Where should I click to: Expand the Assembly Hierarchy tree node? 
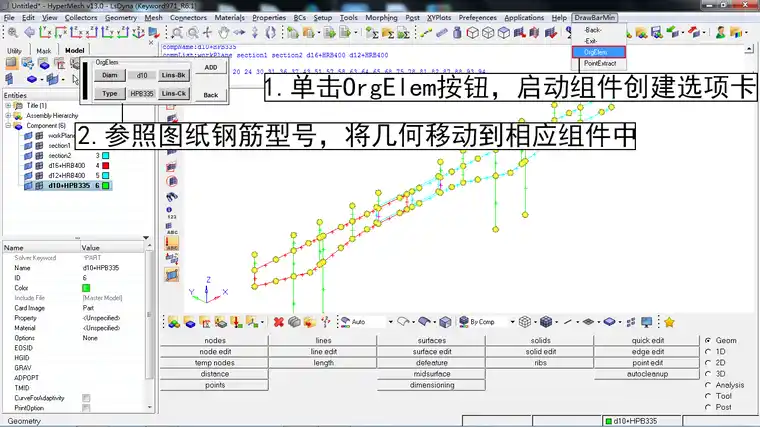click(x=8, y=115)
